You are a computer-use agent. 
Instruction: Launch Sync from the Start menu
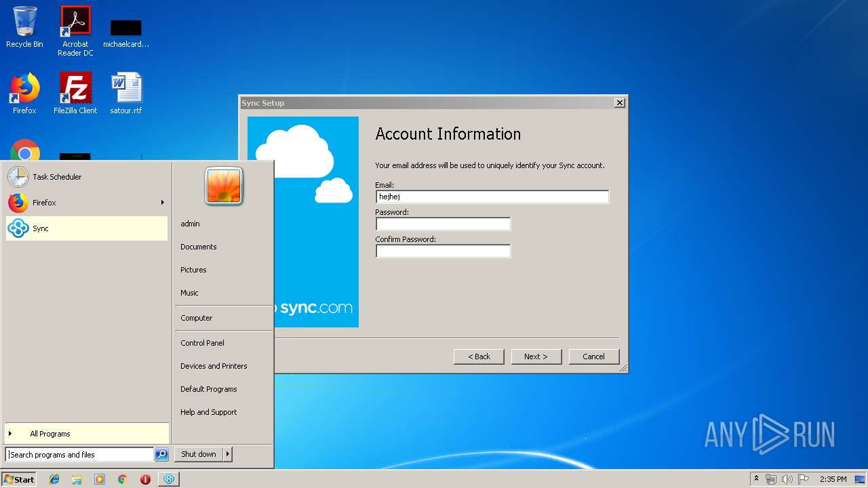point(87,228)
